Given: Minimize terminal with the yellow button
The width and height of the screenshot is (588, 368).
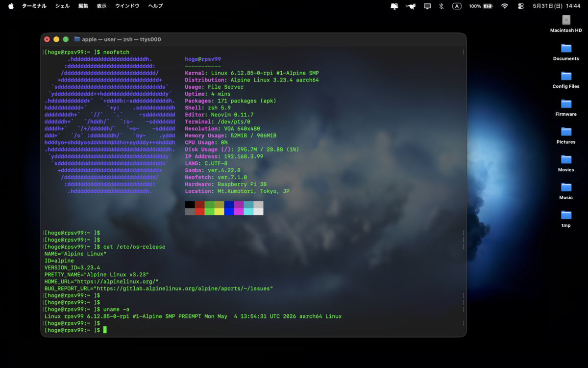Looking at the screenshot, I should click(56, 39).
